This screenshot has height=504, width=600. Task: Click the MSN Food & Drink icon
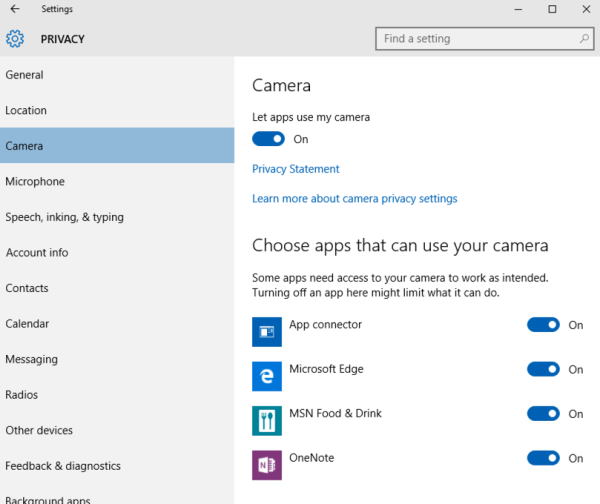coord(267,421)
